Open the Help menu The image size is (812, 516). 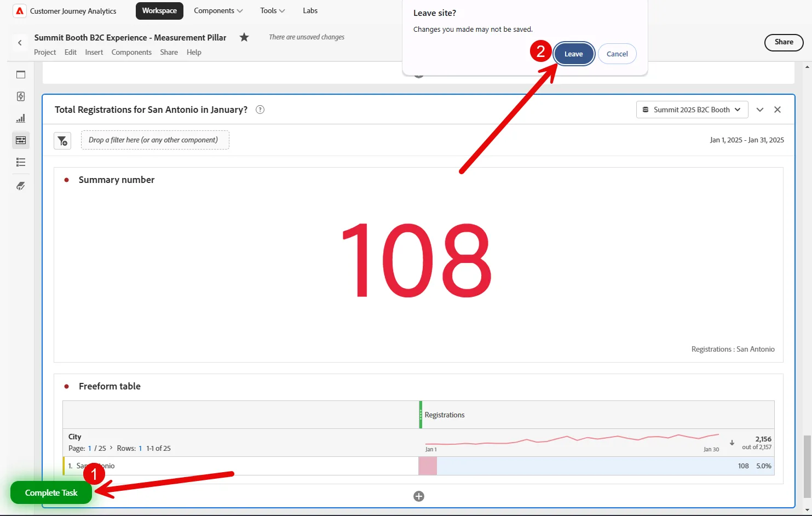194,52
